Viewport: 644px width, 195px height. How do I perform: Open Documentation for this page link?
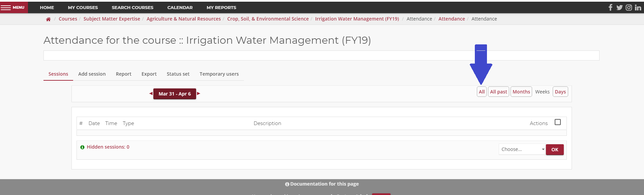322,184
